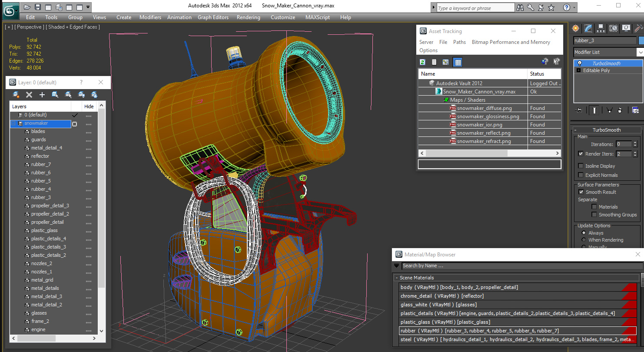Disable Render Iters checkbox

coord(581,154)
